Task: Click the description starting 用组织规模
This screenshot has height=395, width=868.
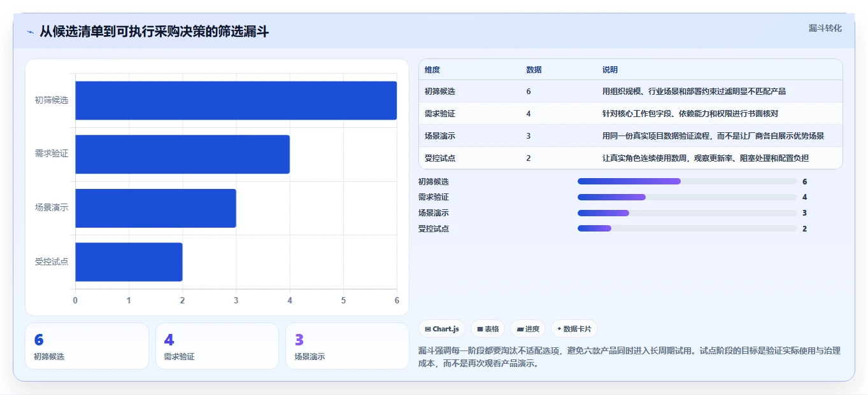Action: point(694,92)
